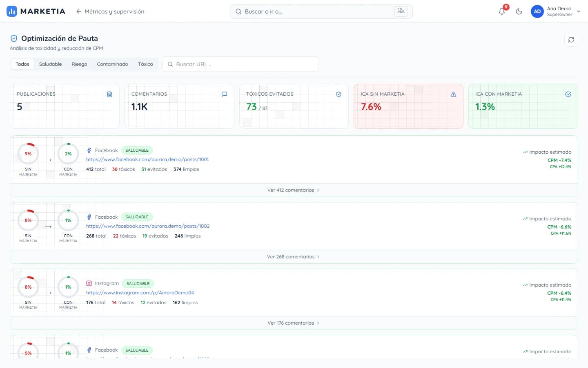
Task: Click the 2% Con Marketia gauge of post 1001
Action: click(x=68, y=154)
